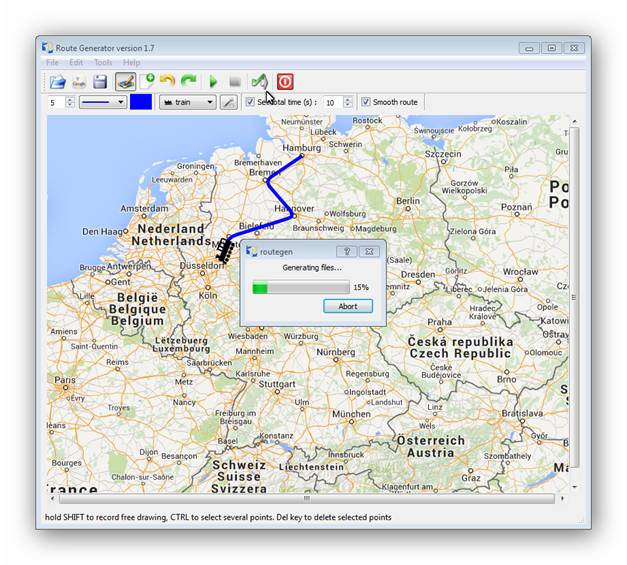Select the Bremen route point
The image size is (627, 565).
[265, 181]
